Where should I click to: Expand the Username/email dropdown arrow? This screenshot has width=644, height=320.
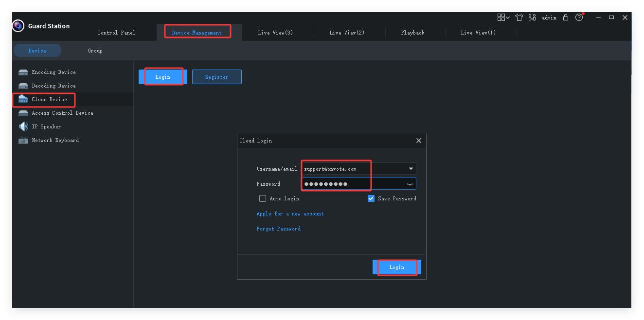(x=411, y=169)
